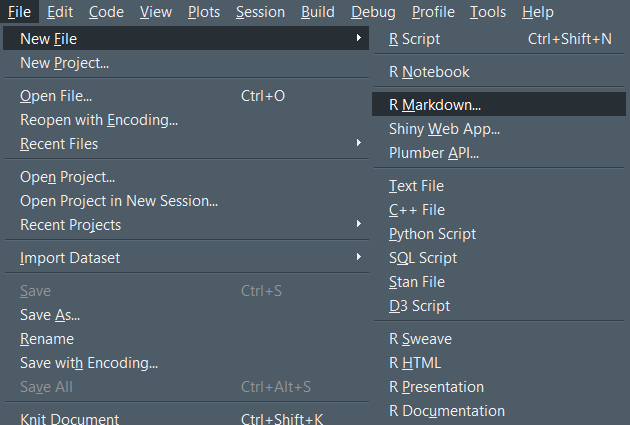Create a new C++ File

499,210
